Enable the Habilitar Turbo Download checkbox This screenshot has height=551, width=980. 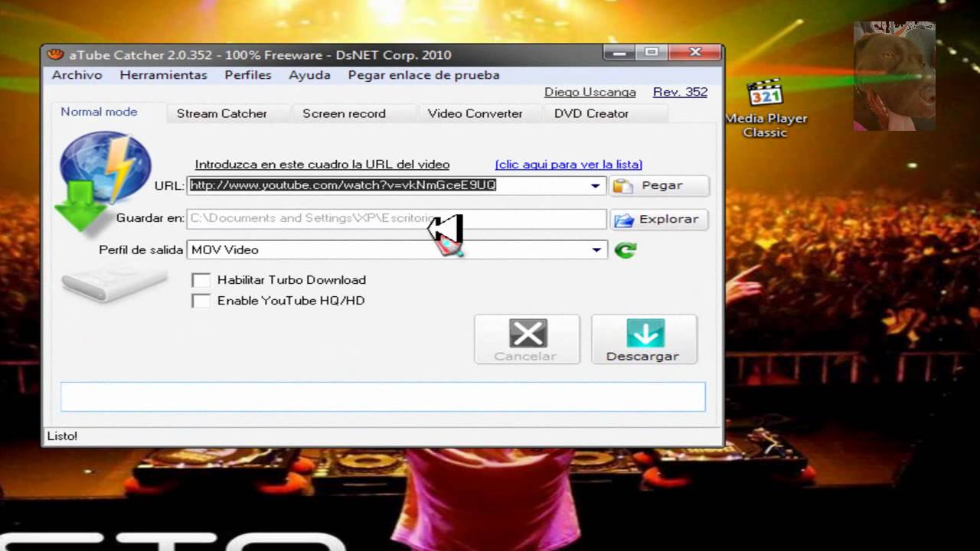point(201,280)
